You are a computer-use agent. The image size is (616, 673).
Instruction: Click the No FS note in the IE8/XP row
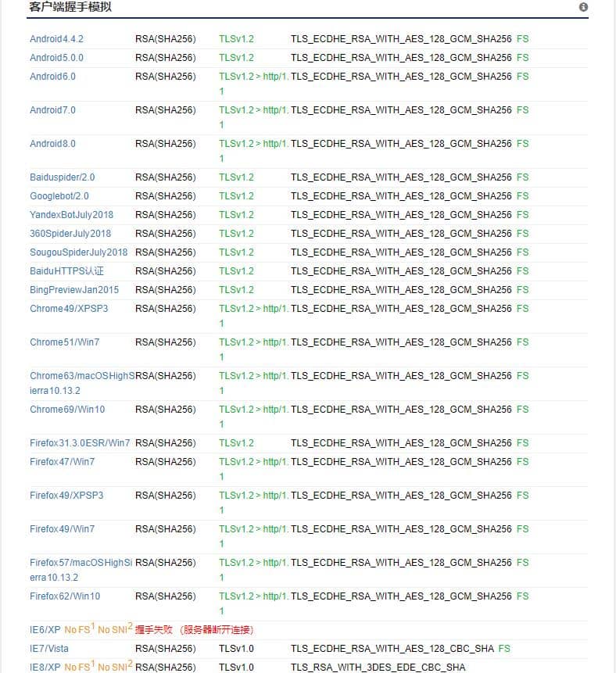(x=78, y=668)
